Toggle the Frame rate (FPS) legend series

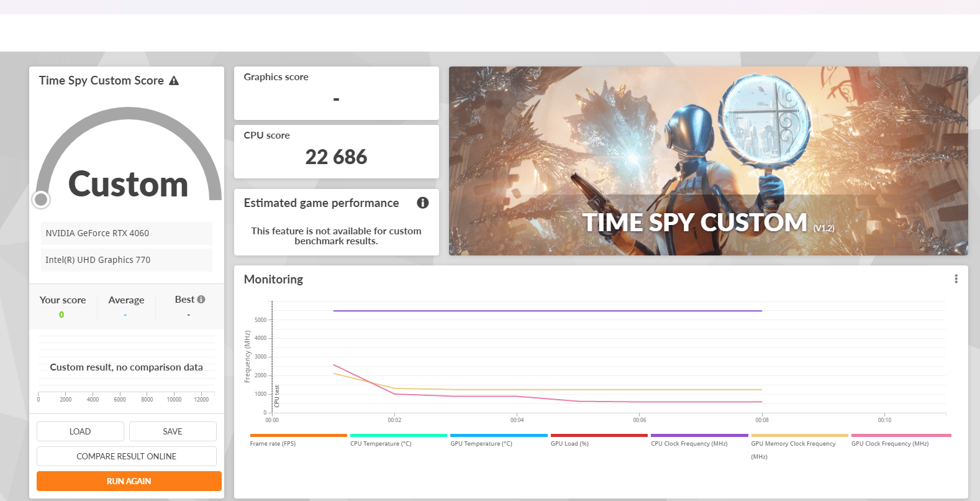point(273,443)
